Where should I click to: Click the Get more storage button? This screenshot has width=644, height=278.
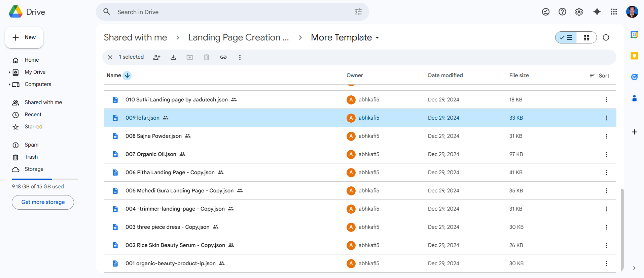pyautogui.click(x=43, y=202)
